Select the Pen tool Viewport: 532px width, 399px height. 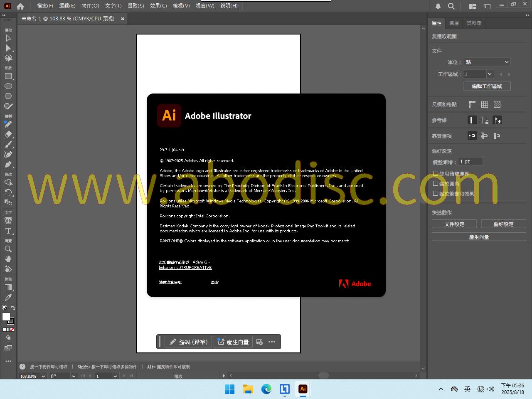click(8, 164)
